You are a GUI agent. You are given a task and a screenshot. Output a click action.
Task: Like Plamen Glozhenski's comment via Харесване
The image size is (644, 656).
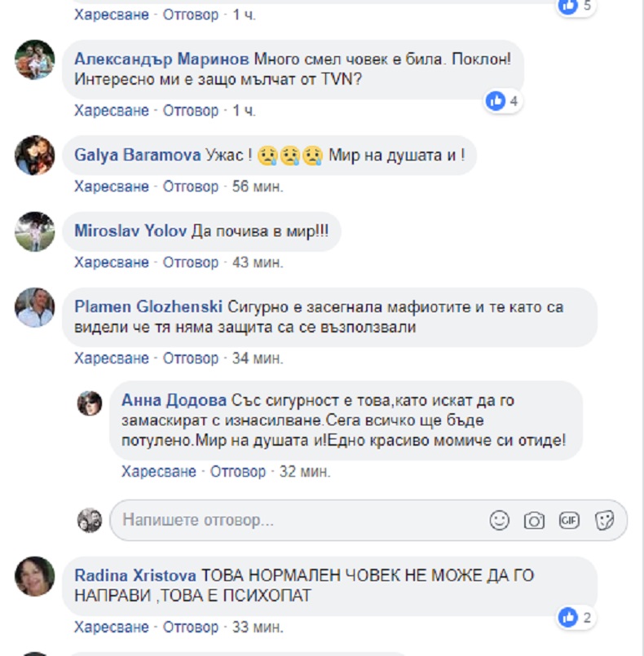[x=112, y=359]
